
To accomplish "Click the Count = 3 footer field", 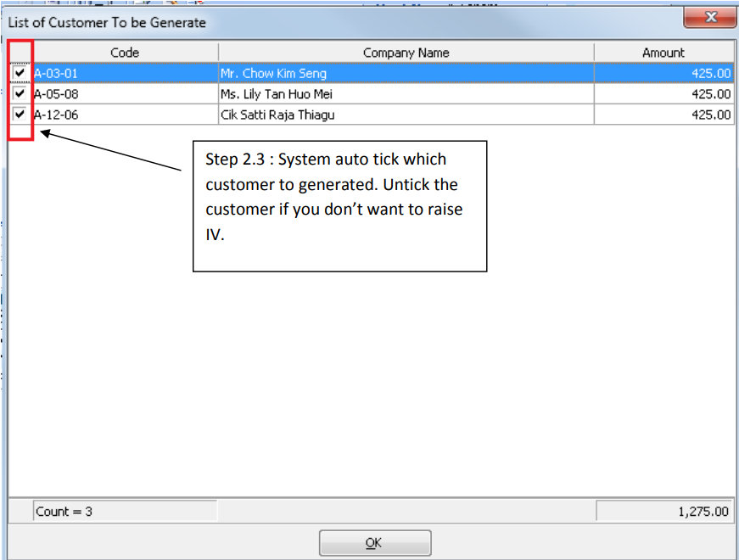I will pyautogui.click(x=124, y=512).
